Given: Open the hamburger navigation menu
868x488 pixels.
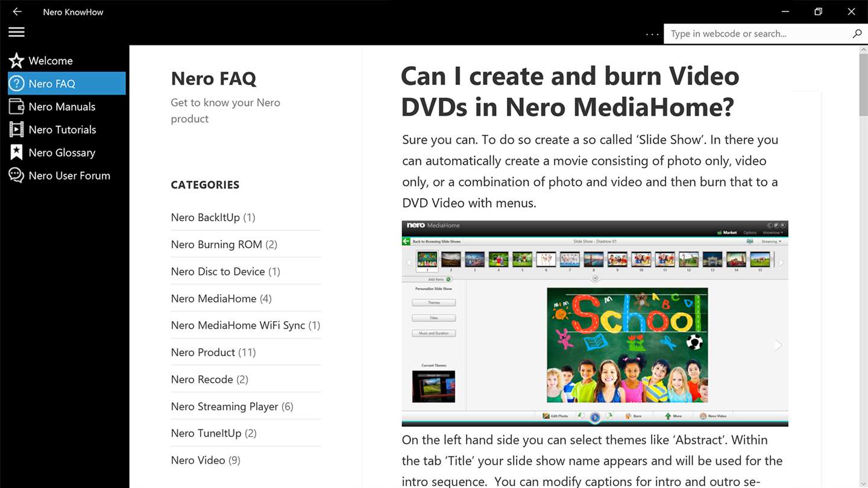Looking at the screenshot, I should pos(16,33).
